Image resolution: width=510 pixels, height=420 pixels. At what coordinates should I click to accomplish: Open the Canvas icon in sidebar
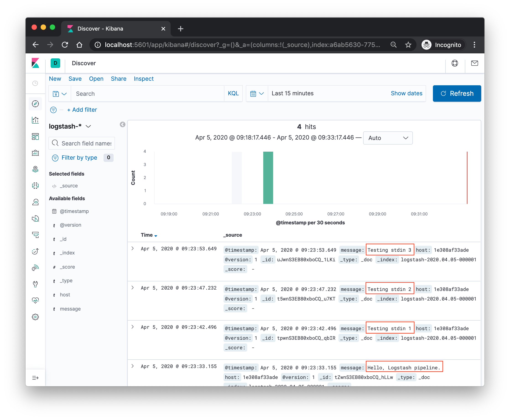point(35,153)
